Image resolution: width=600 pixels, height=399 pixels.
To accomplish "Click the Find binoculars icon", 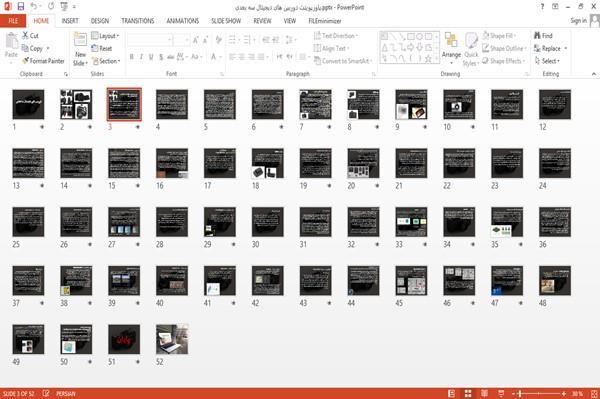I will click(x=537, y=36).
